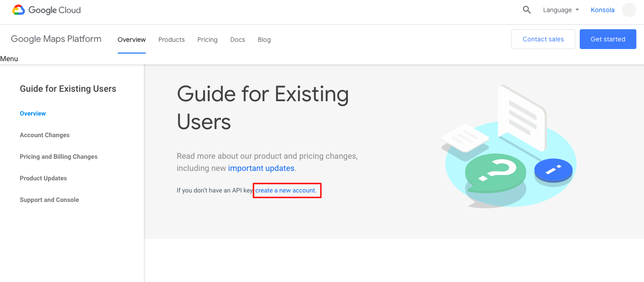Open the Blog tab
This screenshot has width=644, height=282.
coord(264,40)
